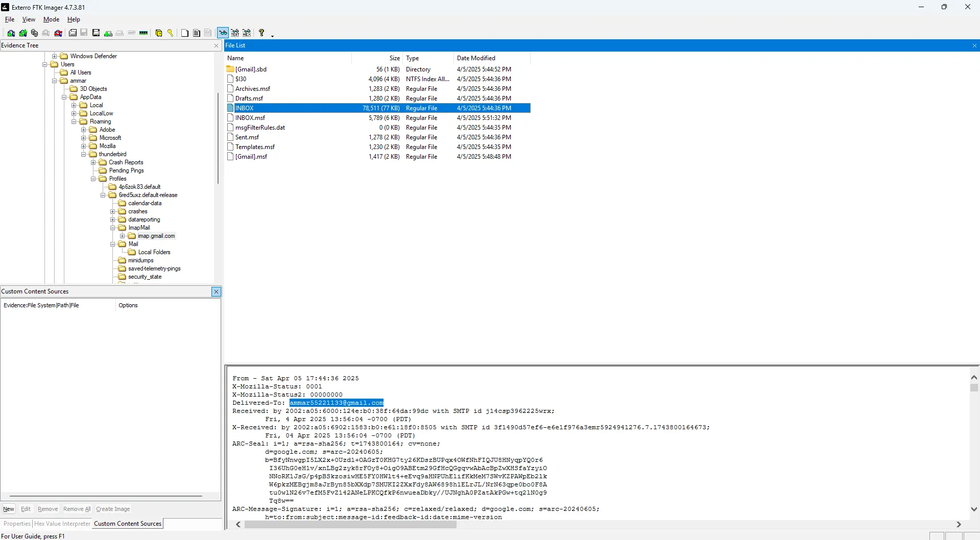Click the Detect EFS Encryption key icon
Image resolution: width=980 pixels, height=540 pixels.
[171, 33]
